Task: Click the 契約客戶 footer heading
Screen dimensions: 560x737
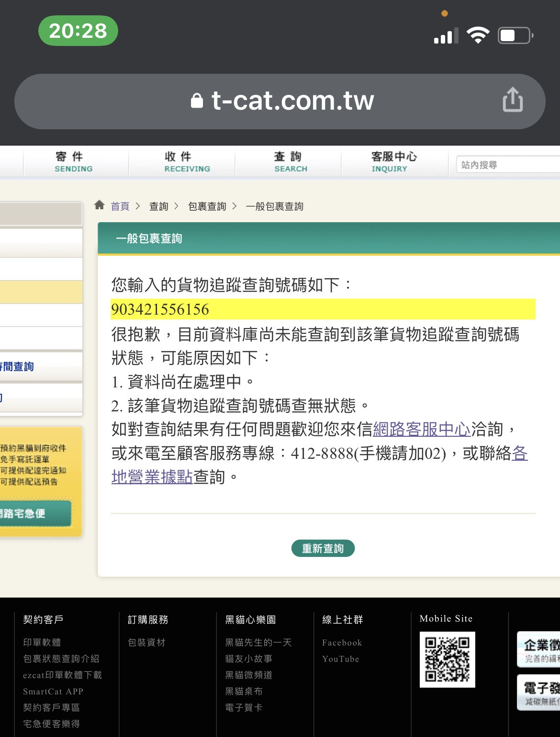Action: 44,620
